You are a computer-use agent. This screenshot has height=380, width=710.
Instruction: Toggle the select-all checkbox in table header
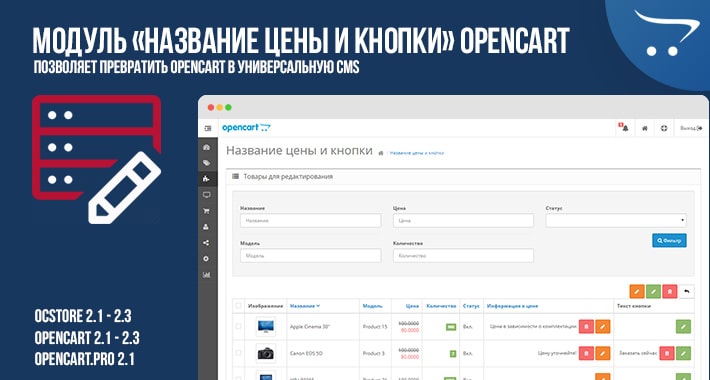click(x=238, y=306)
